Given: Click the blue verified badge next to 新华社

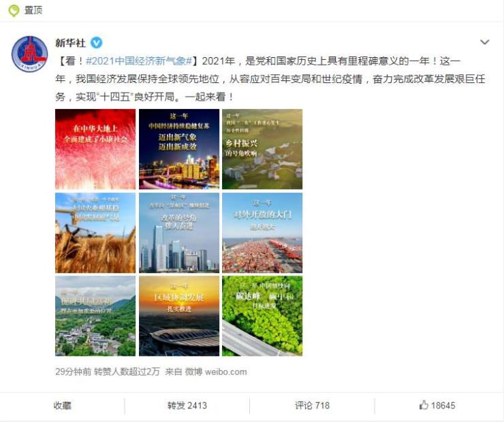Looking at the screenshot, I should [x=96, y=43].
